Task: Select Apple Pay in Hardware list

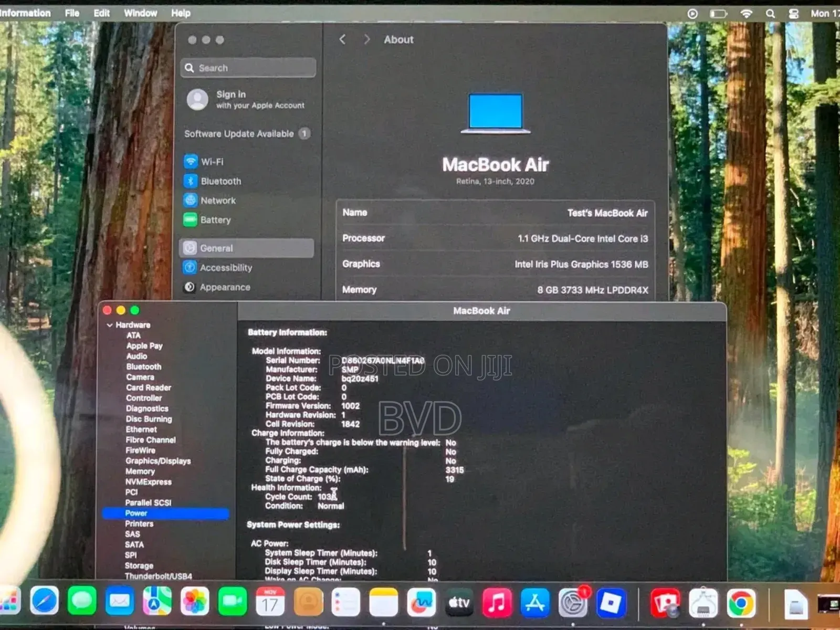Action: pyautogui.click(x=144, y=346)
